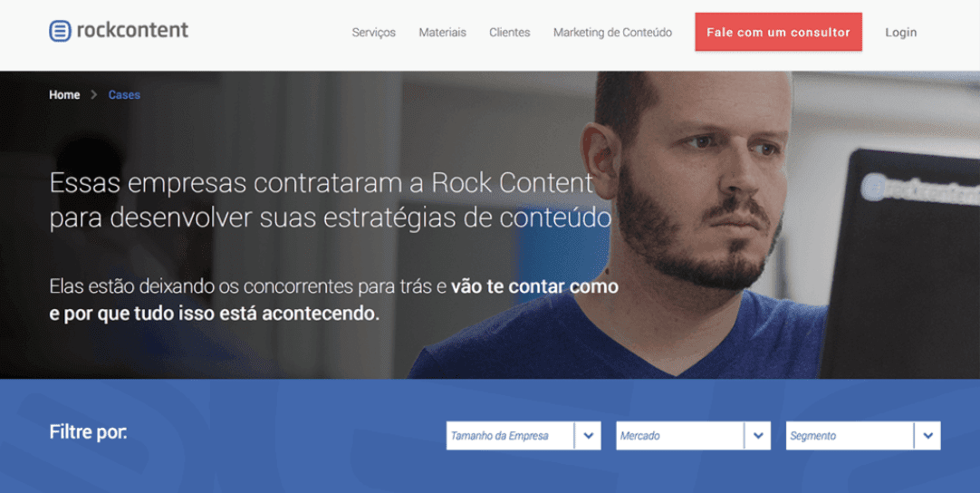The width and height of the screenshot is (980, 493).
Task: Click the hero headline about Rock Content
Action: pos(330,200)
